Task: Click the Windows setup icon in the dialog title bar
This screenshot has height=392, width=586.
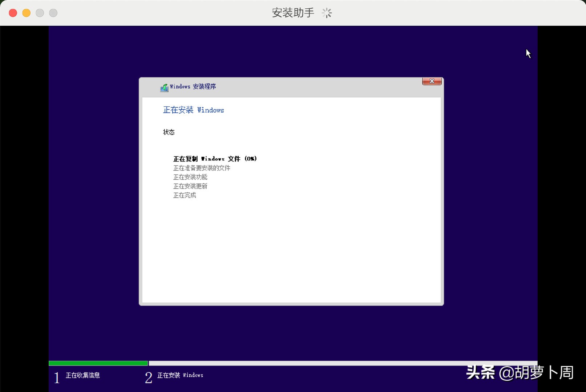Action: coord(165,87)
